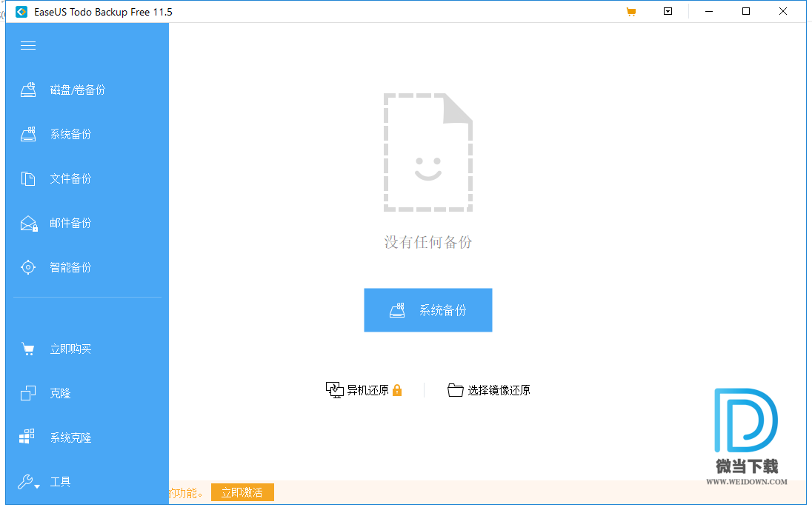Click the orange lock beside 异机还原

tap(397, 390)
